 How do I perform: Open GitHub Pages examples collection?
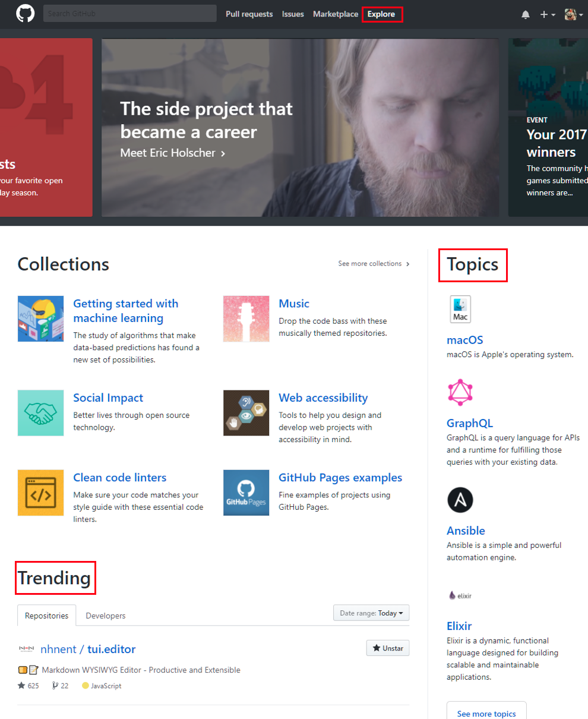(x=340, y=478)
